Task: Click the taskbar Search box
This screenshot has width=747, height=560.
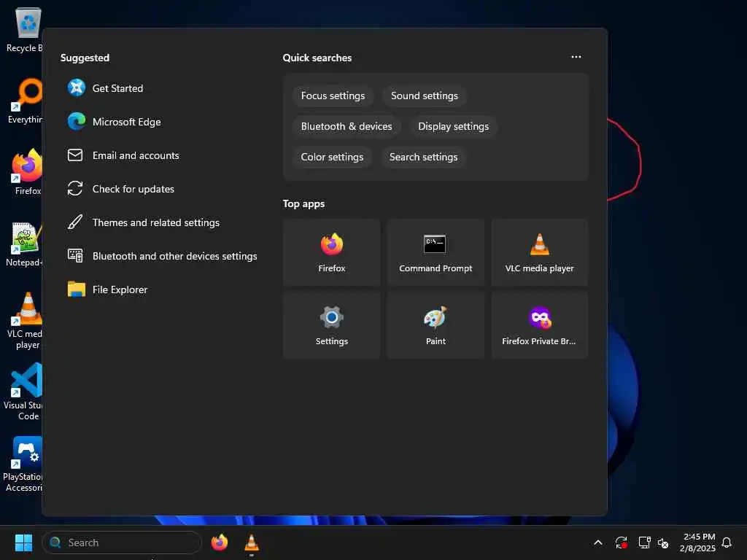Action: (x=122, y=542)
